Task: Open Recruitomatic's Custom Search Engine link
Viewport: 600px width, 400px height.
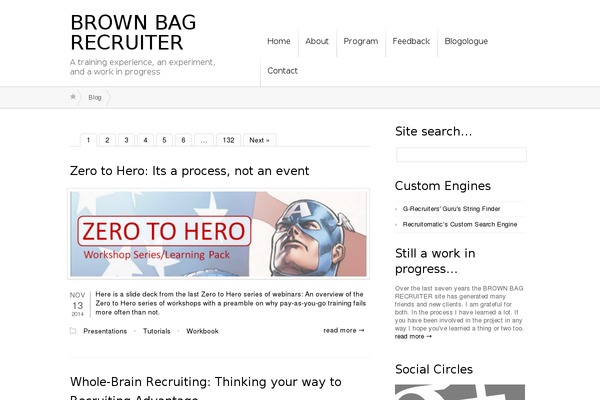Action: coord(460,224)
